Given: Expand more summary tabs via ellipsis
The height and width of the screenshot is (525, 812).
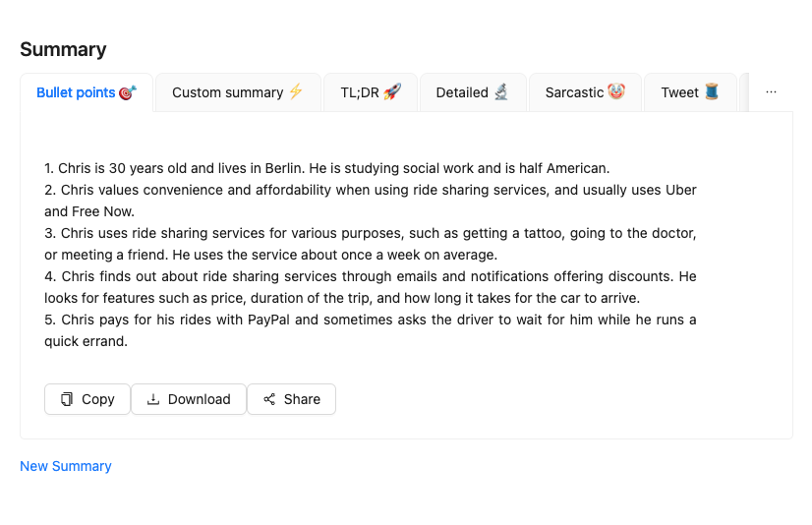Looking at the screenshot, I should click(x=771, y=92).
